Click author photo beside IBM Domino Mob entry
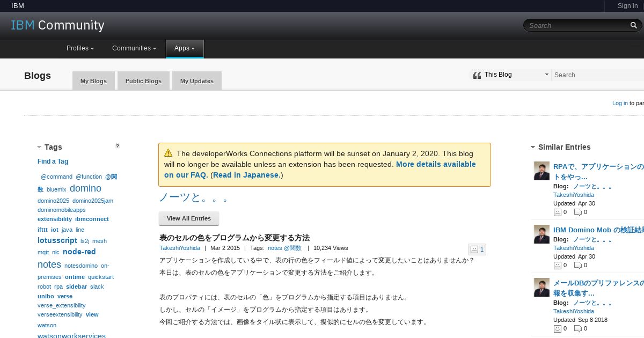The width and height of the screenshot is (644, 338). [x=541, y=234]
